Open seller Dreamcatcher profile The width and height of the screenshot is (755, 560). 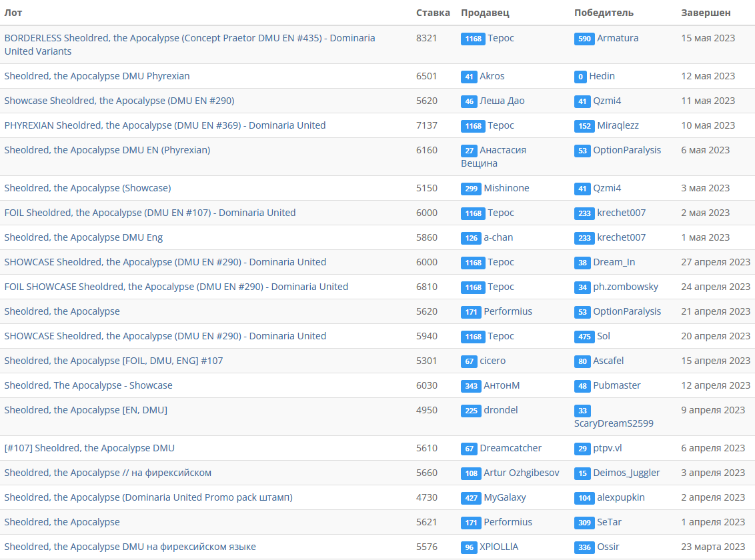[510, 447]
